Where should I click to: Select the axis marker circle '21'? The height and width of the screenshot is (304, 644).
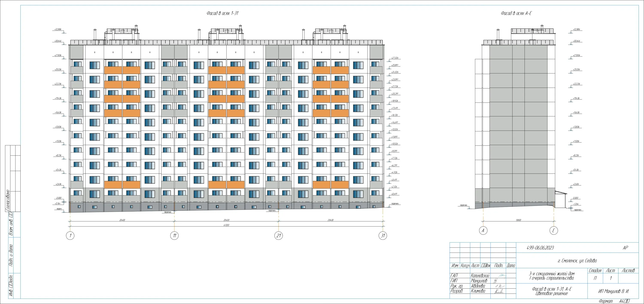278,235
